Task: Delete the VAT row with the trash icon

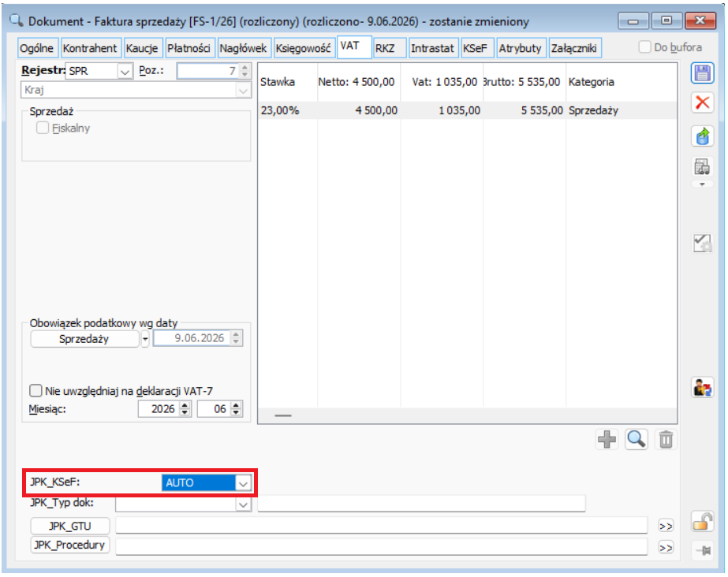Action: (x=666, y=439)
